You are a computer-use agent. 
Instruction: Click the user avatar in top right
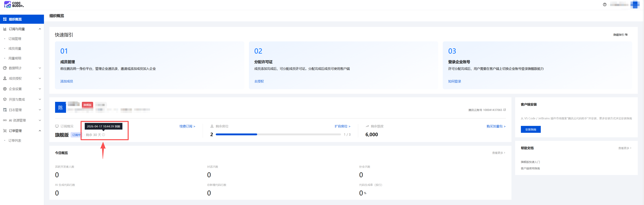(x=635, y=5)
